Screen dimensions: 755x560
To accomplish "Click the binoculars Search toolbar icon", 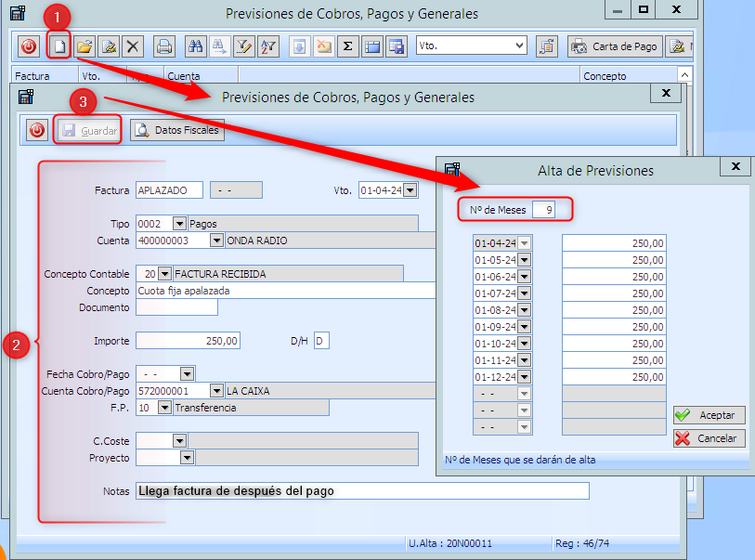I will point(195,46).
